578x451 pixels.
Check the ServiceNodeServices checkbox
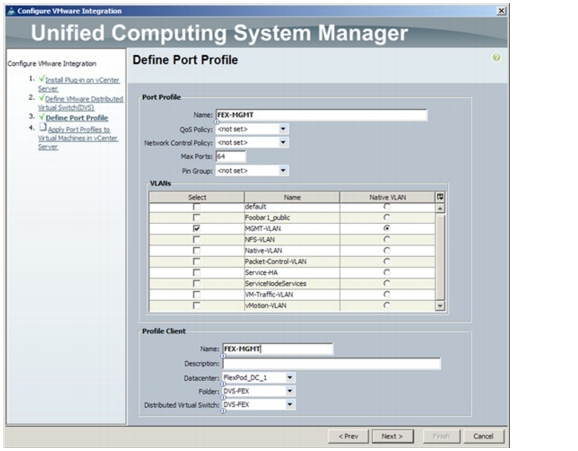pyautogui.click(x=196, y=284)
